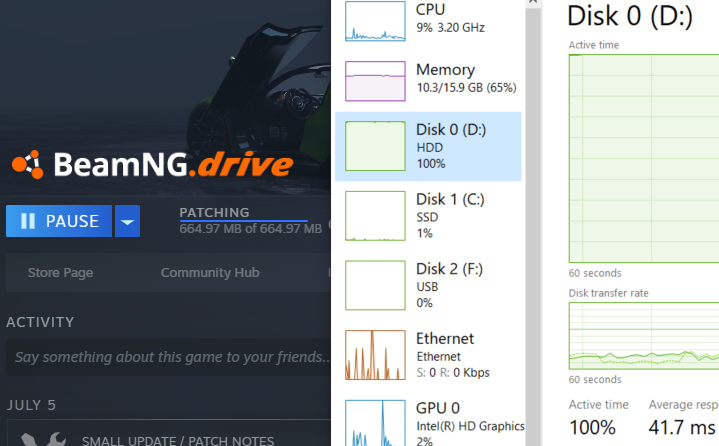Image resolution: width=719 pixels, height=446 pixels.
Task: Click the CPU usage mini graph
Action: click(375, 21)
